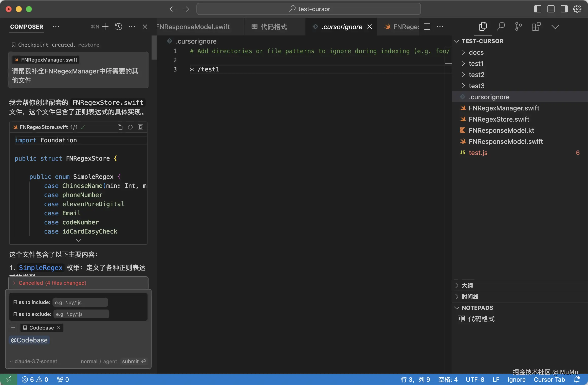The height and width of the screenshot is (385, 588).
Task: Open remote connection icon bottom left
Action: (9, 379)
